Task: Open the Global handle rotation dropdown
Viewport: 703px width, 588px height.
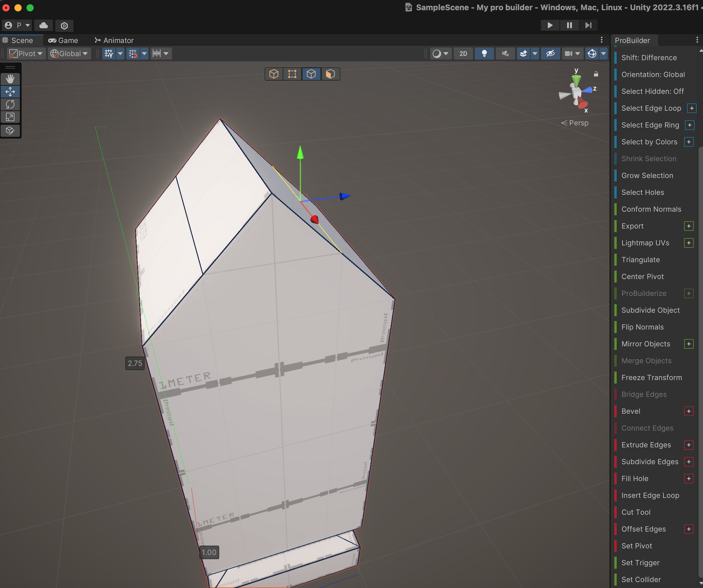Action: tap(69, 54)
